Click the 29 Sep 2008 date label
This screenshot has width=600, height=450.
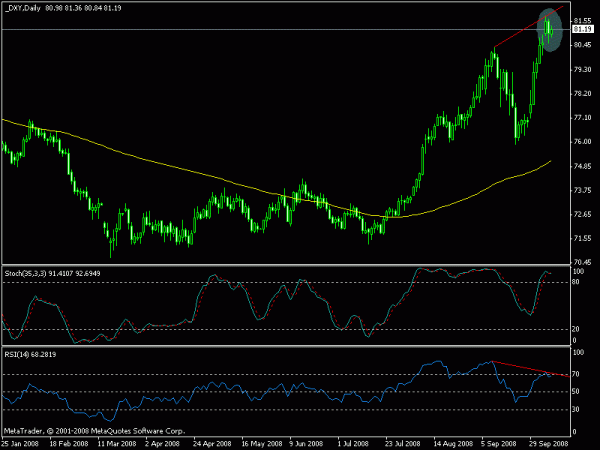click(x=549, y=444)
